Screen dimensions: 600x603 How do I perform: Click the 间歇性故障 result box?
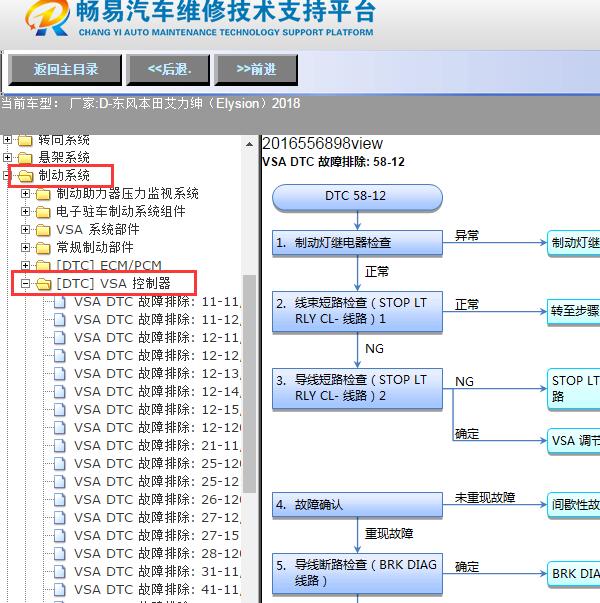[573, 505]
